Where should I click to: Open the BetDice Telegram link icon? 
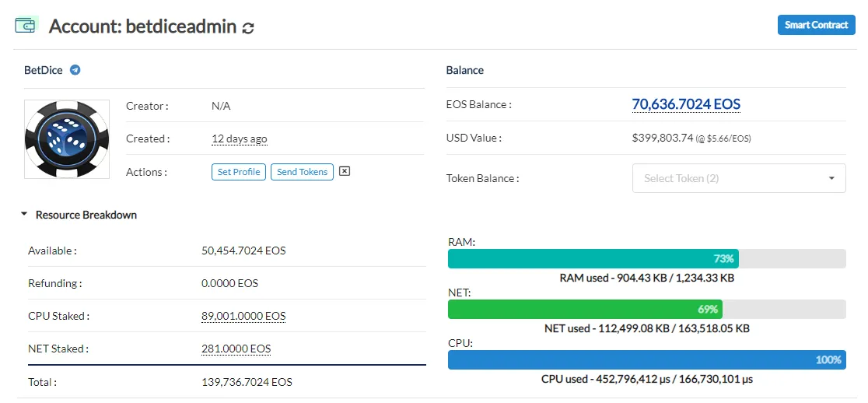tap(75, 70)
